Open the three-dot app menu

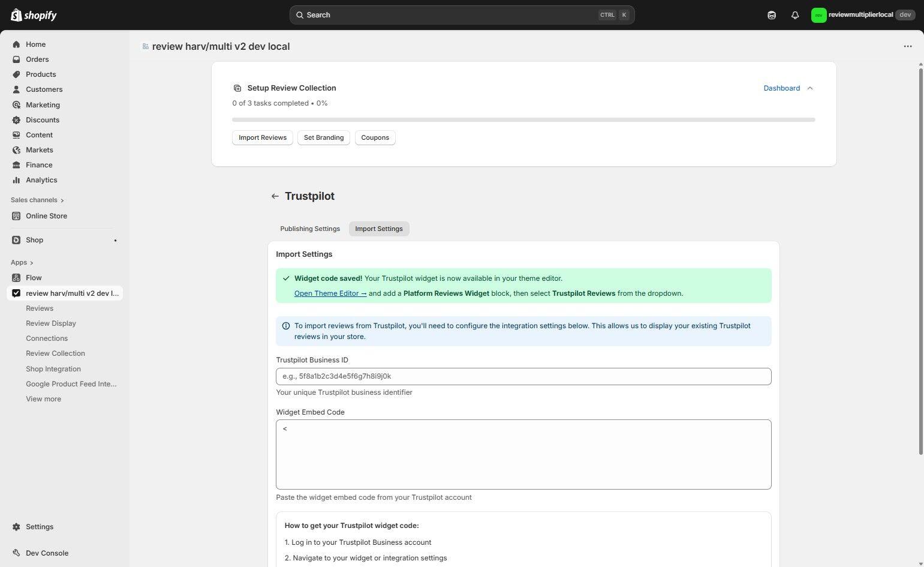[908, 46]
